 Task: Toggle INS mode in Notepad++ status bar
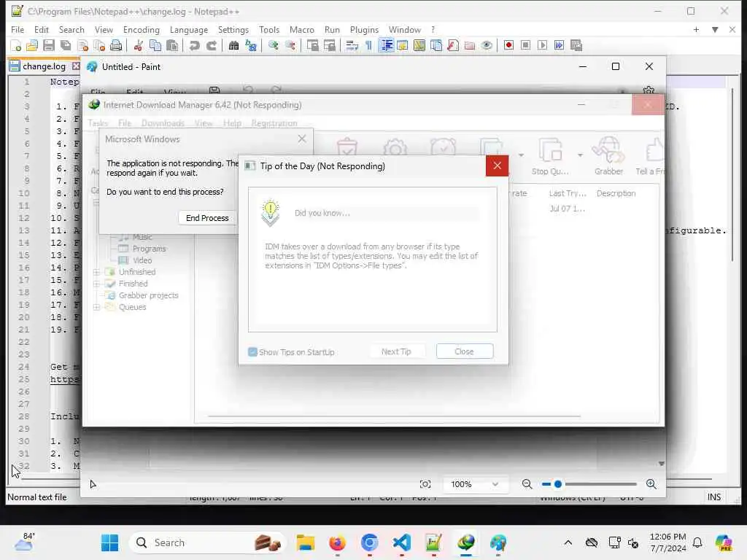713,497
